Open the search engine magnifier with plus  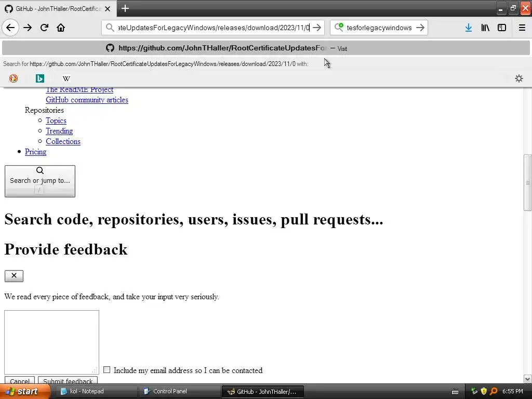[339, 27]
